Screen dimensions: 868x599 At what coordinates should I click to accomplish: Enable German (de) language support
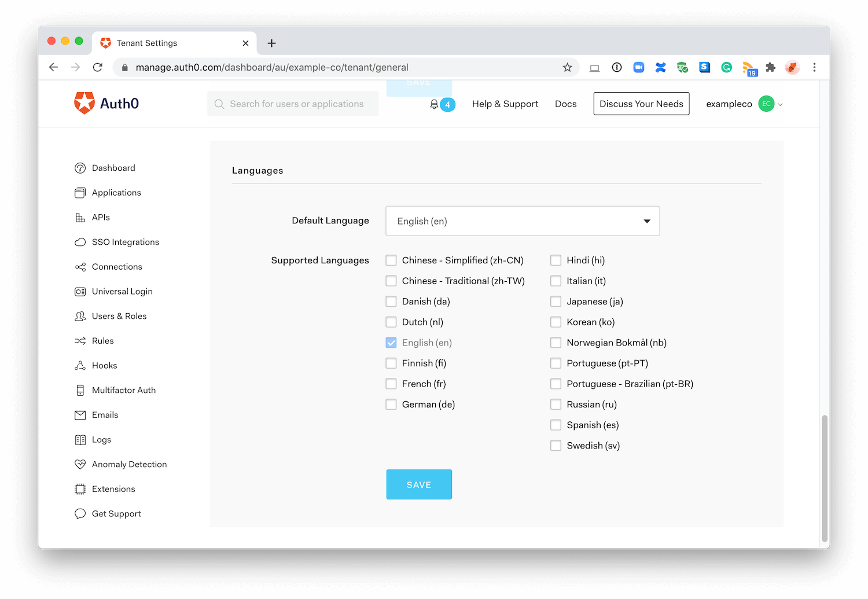tap(391, 405)
